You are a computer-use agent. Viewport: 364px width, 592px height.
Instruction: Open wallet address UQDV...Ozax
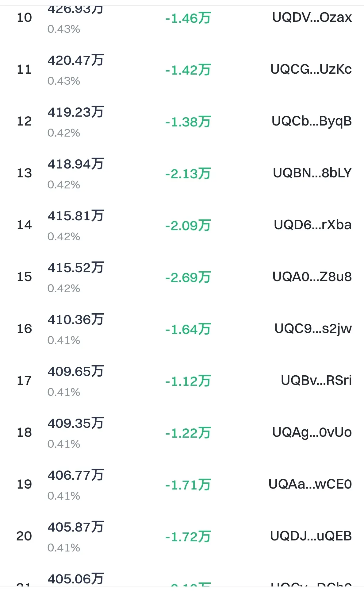pyautogui.click(x=312, y=17)
